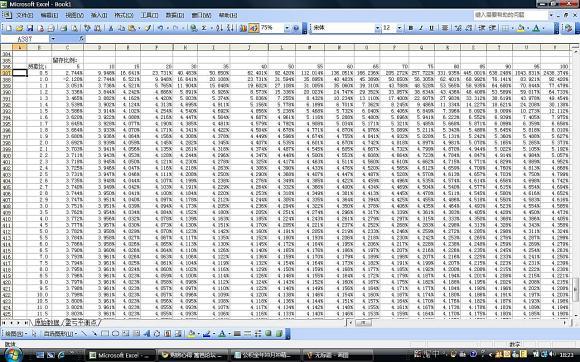Insert WordArt from the Drawing toolbar
Screen dimensions: 580x362
tap(146, 334)
